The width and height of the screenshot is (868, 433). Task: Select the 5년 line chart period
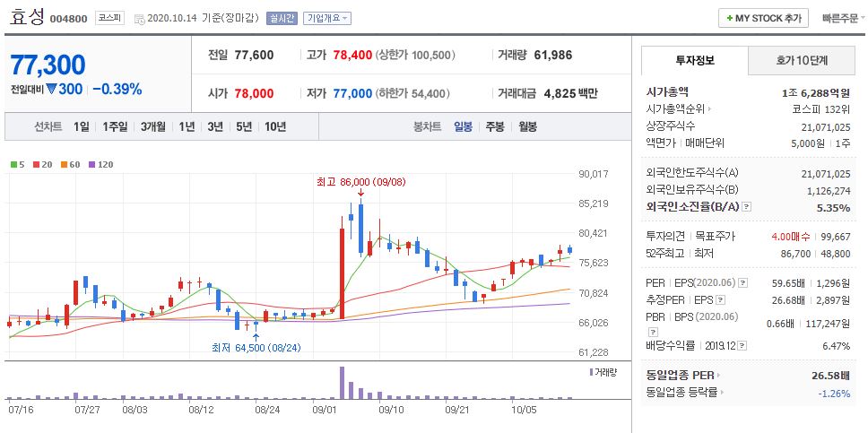click(x=244, y=126)
